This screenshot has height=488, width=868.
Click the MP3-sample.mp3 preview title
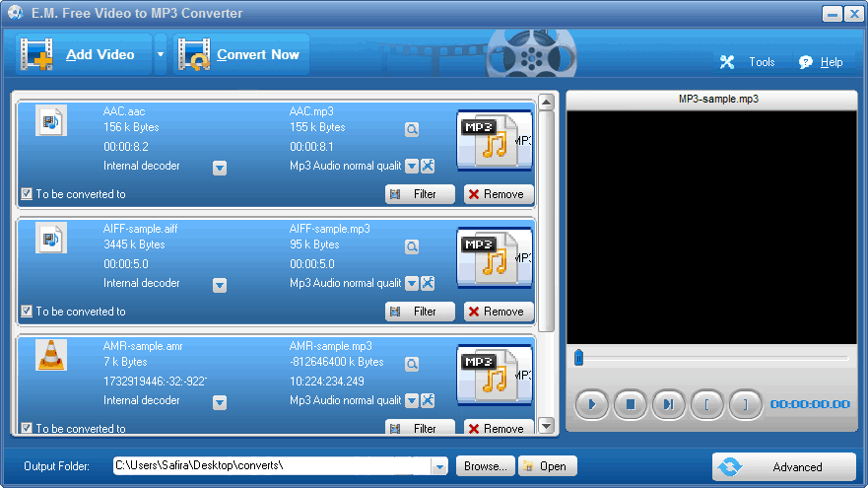point(718,100)
